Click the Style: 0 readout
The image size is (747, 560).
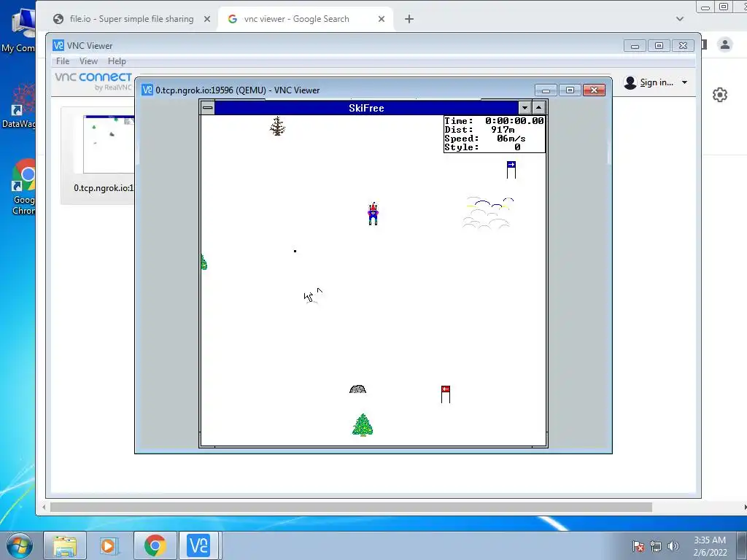[x=482, y=147]
